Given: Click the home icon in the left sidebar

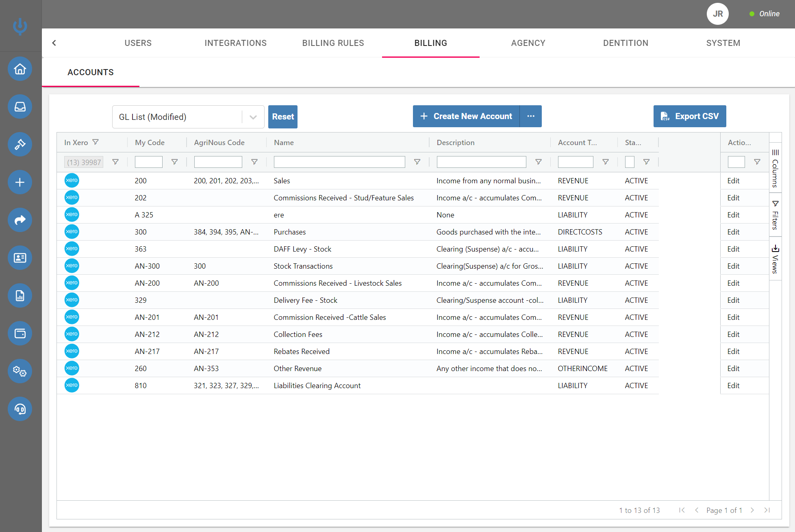Looking at the screenshot, I should (x=20, y=69).
